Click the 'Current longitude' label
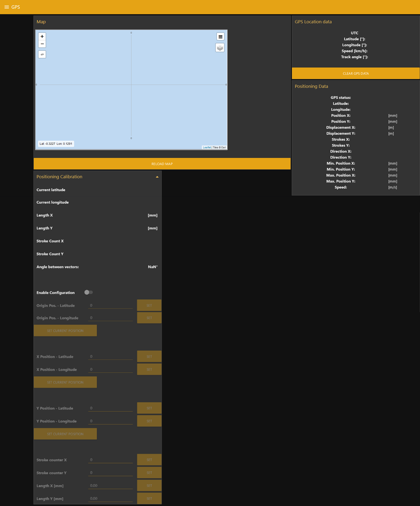 [x=53, y=202]
